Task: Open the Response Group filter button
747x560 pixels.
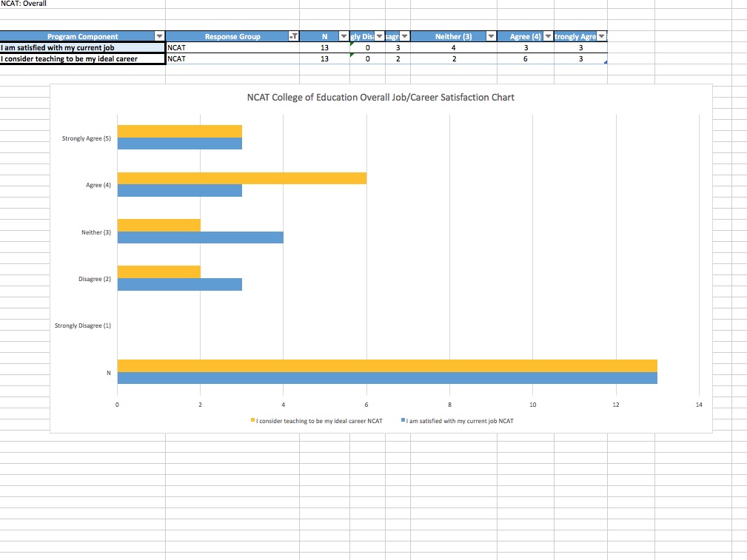Action: point(293,36)
